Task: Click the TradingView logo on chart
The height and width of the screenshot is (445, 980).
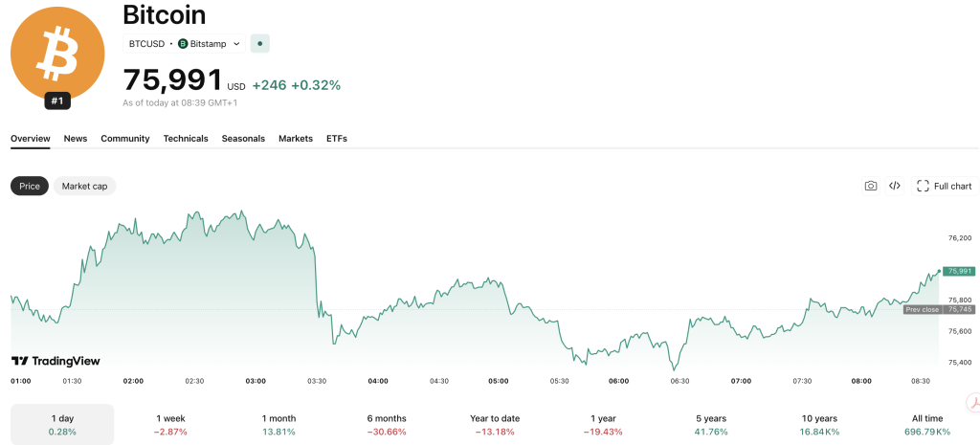Action: coord(56,361)
